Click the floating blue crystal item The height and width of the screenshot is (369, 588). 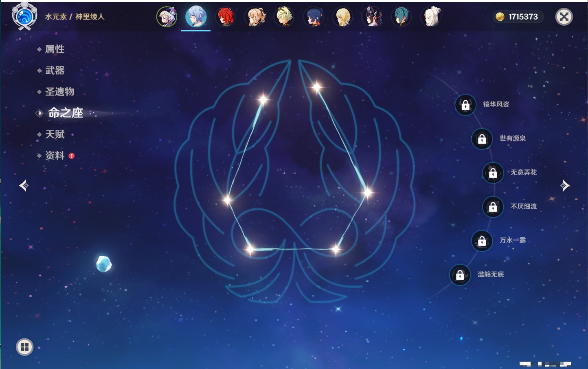pos(104,264)
